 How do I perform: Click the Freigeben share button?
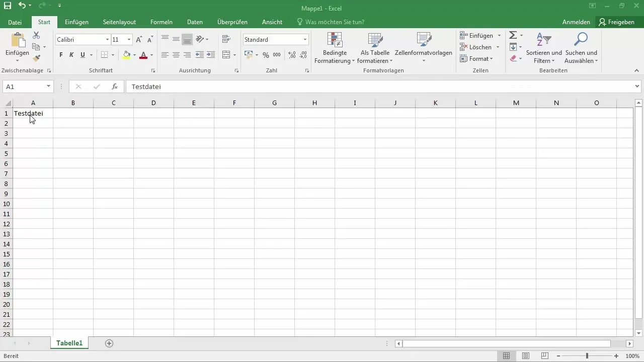click(x=616, y=22)
